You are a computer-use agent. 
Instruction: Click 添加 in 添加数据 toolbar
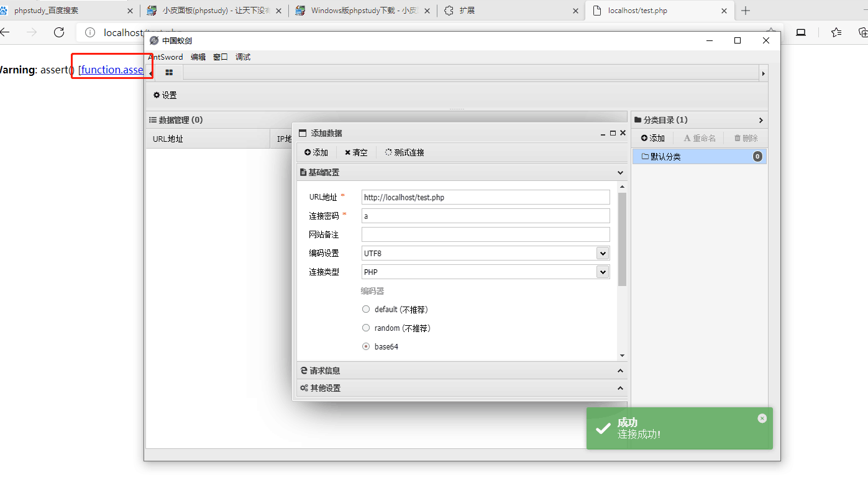click(316, 152)
